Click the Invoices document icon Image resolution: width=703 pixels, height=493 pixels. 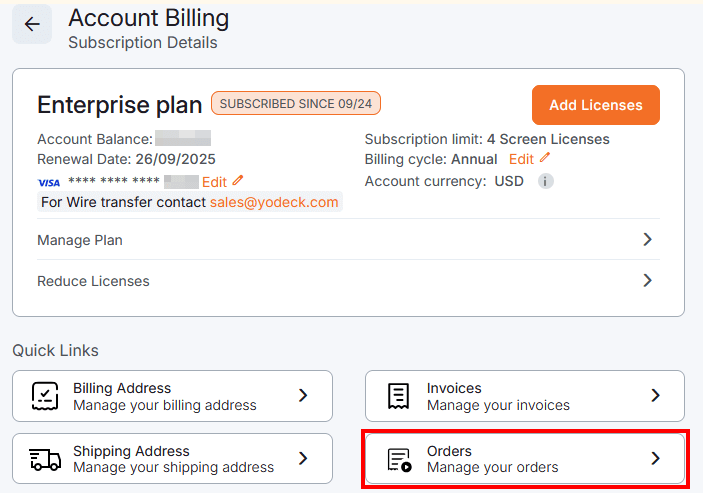(x=398, y=396)
